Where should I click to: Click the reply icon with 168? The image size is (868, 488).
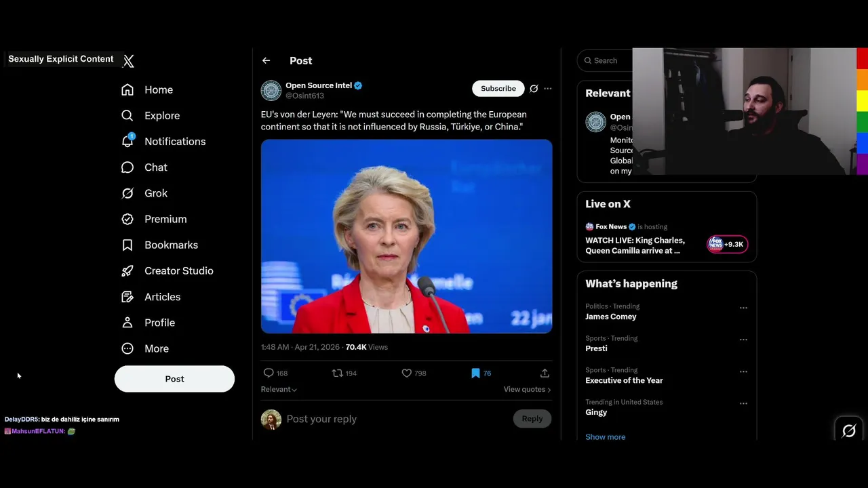point(269,373)
